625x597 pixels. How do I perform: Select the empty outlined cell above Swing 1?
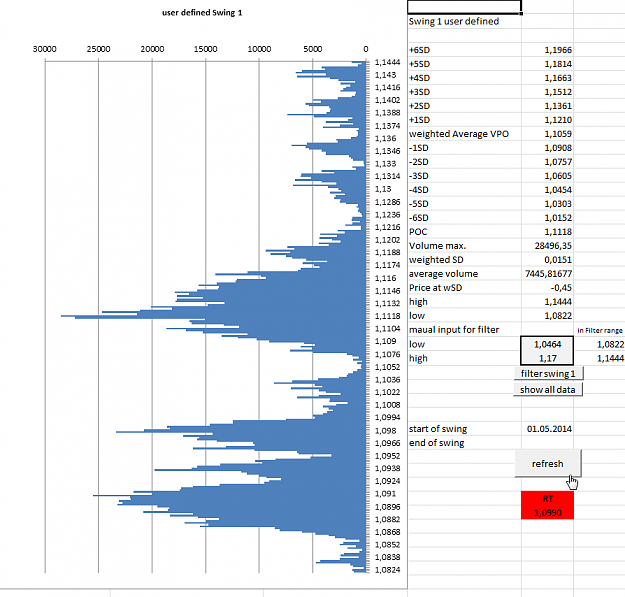click(464, 7)
